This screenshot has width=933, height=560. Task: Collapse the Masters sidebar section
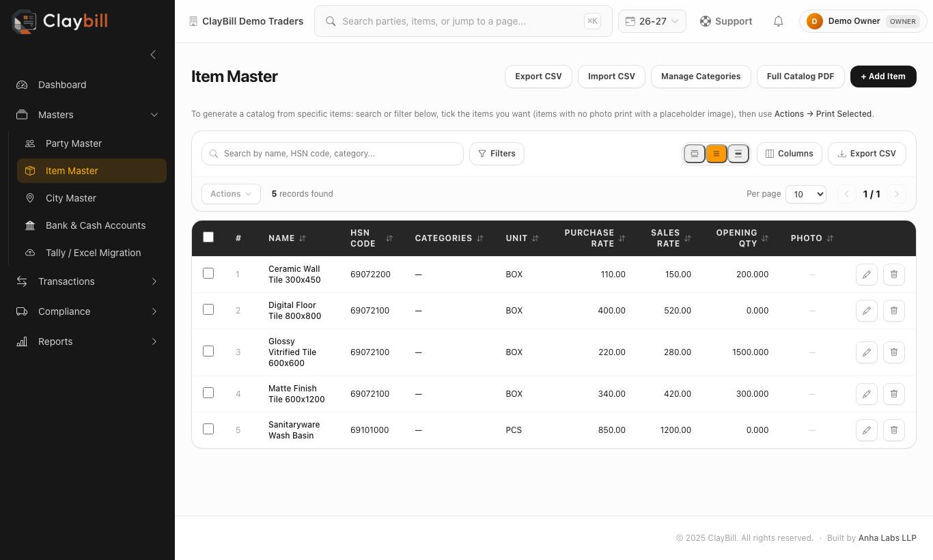point(87,115)
